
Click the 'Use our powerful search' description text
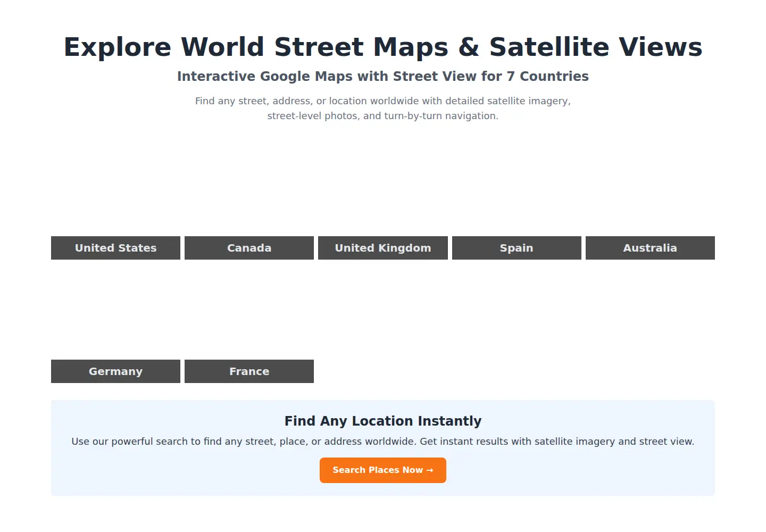(383, 442)
